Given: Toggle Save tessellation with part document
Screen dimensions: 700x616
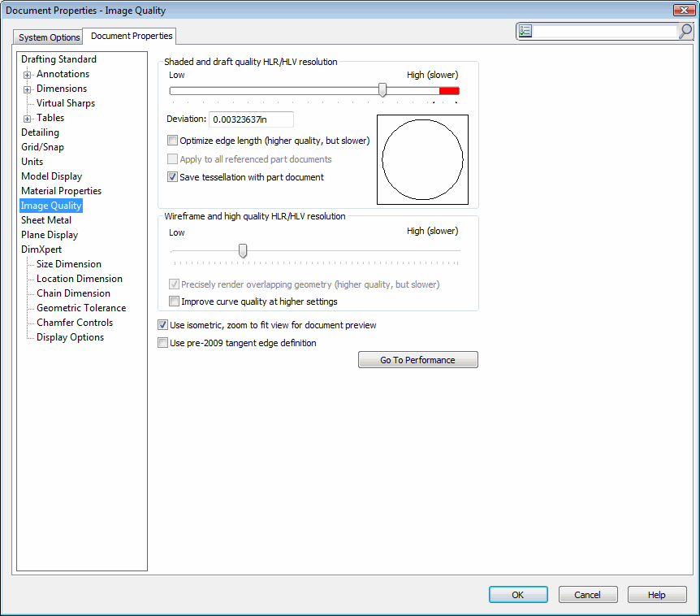Looking at the screenshot, I should coord(172,177).
